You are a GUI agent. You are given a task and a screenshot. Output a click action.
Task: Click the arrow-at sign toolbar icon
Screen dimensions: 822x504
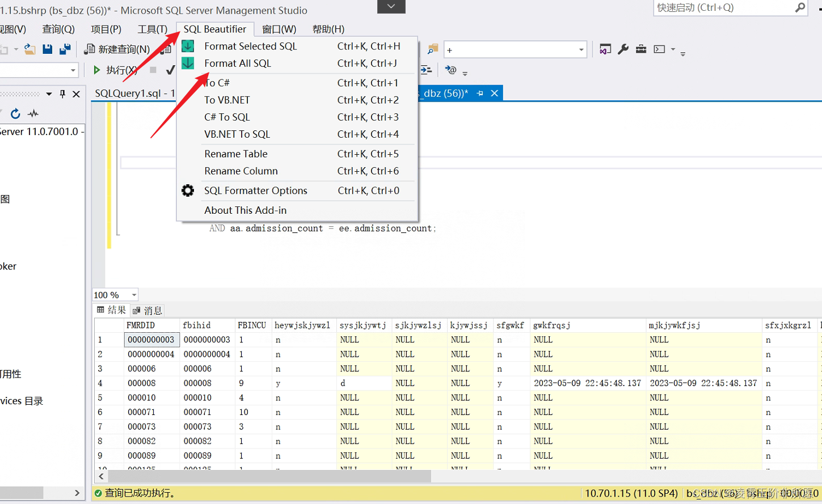click(450, 70)
